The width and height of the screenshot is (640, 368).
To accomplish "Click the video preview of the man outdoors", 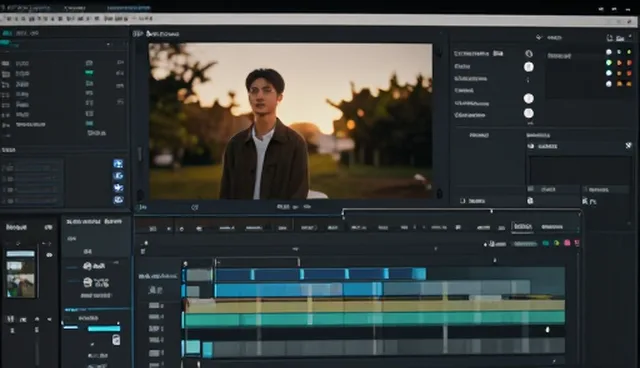I will (x=290, y=121).
